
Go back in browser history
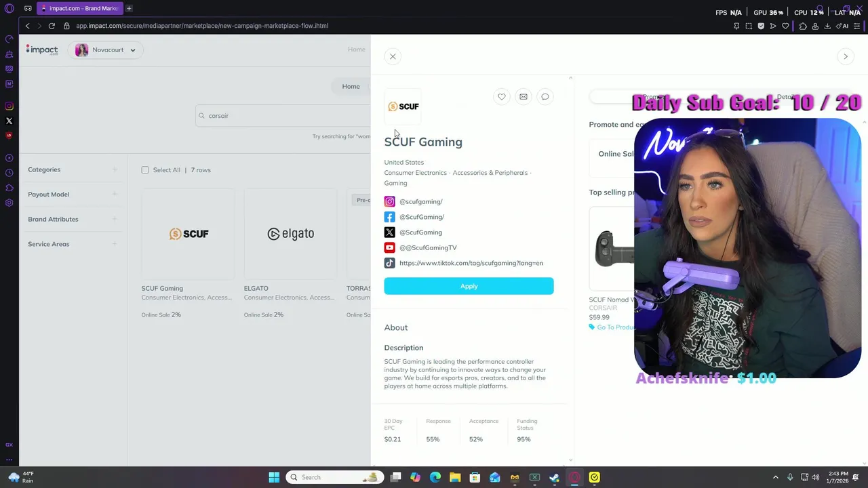[x=27, y=26]
